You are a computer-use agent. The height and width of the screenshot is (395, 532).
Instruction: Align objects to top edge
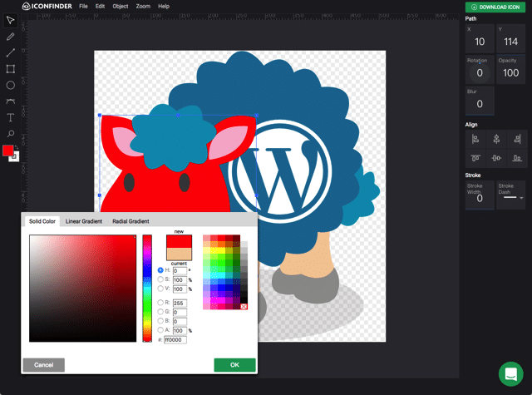475,158
